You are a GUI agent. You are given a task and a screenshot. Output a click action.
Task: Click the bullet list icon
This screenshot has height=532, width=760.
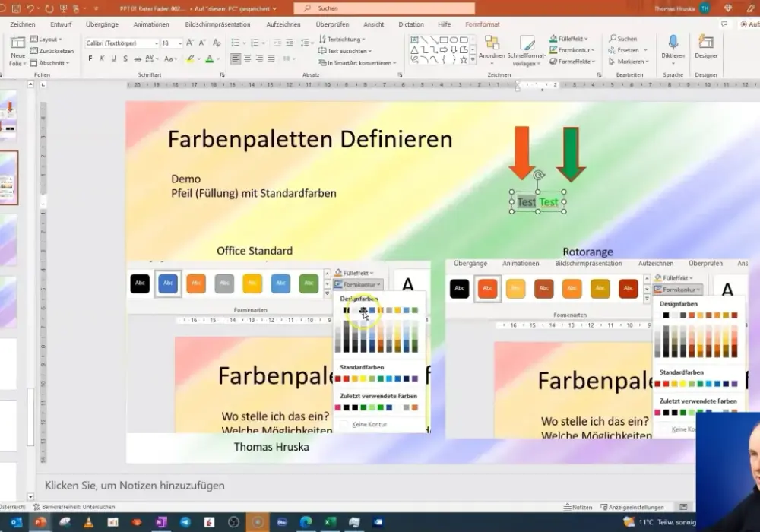tap(235, 43)
